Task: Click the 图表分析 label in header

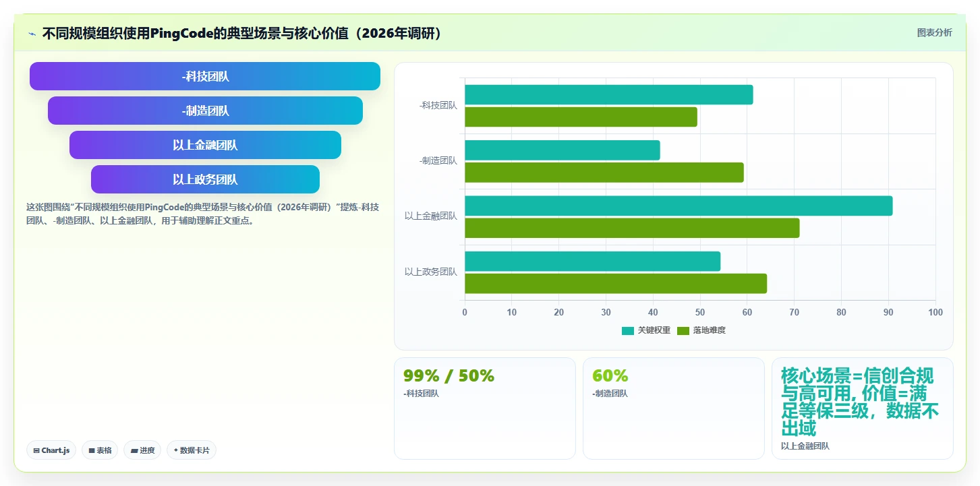Action: coord(934,32)
